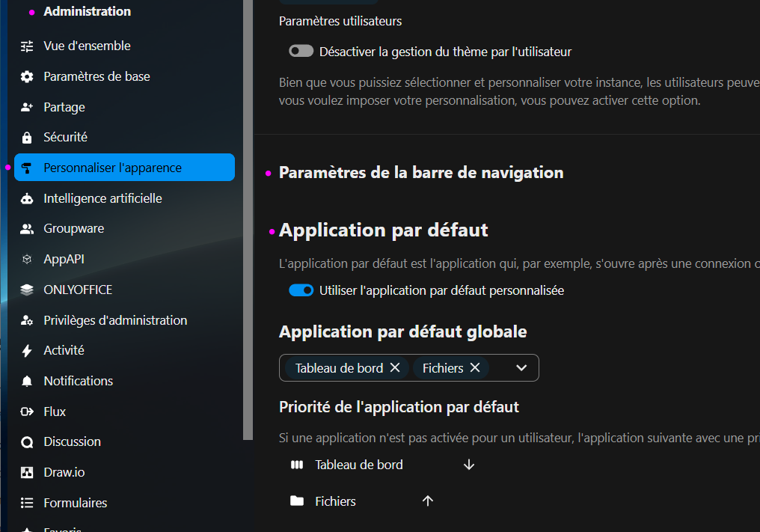Open the Formulaires settings page
Viewport: 760px width, 532px height.
[x=75, y=503]
